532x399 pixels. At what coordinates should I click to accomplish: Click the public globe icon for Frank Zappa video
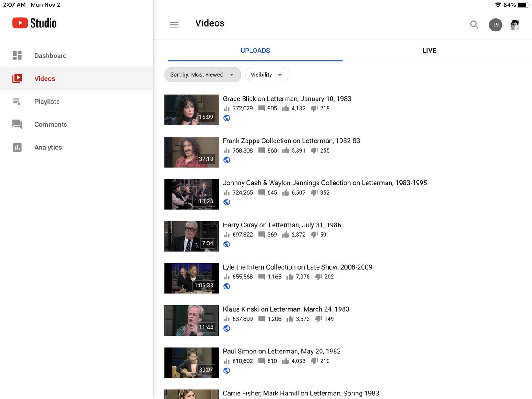point(227,160)
